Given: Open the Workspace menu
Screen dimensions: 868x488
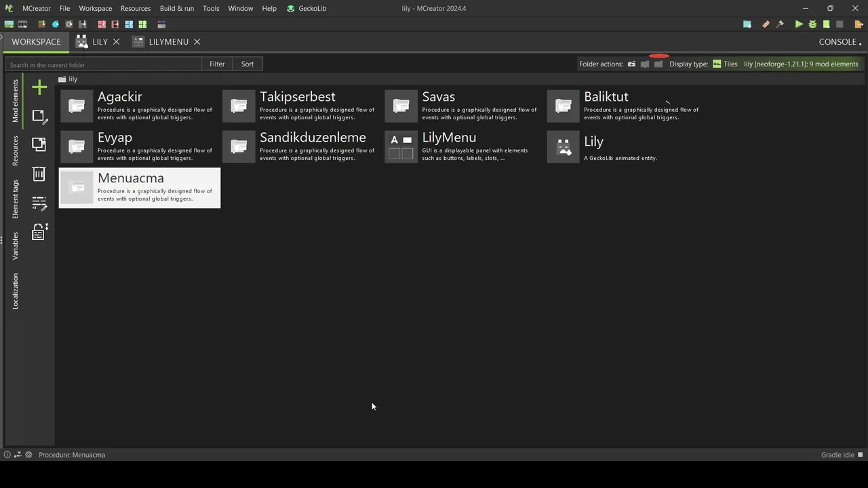Looking at the screenshot, I should pos(96,8).
